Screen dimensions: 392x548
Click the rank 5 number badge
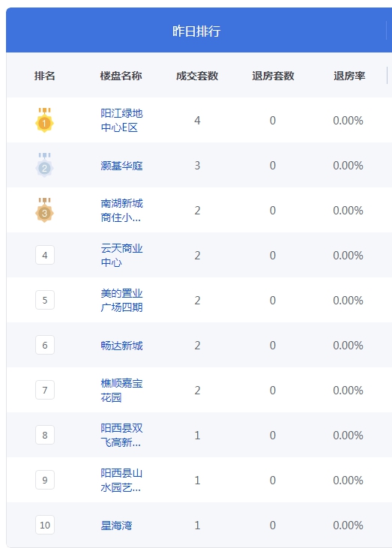(45, 300)
